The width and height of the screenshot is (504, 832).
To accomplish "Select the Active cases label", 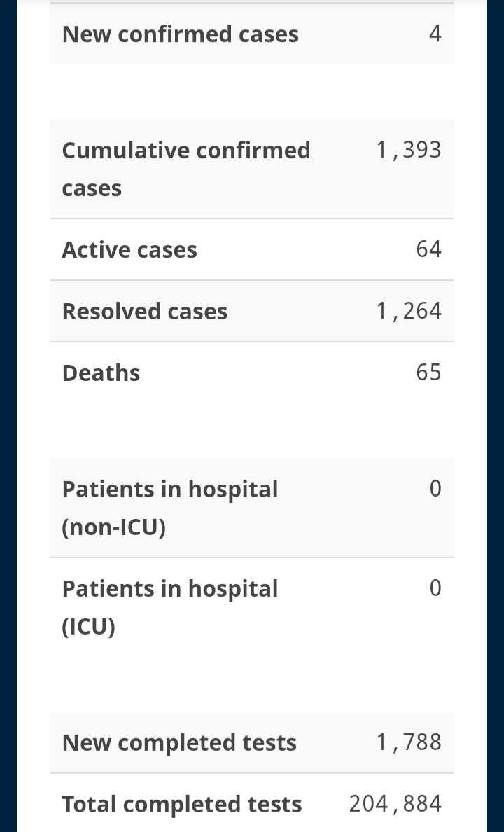I will [129, 249].
